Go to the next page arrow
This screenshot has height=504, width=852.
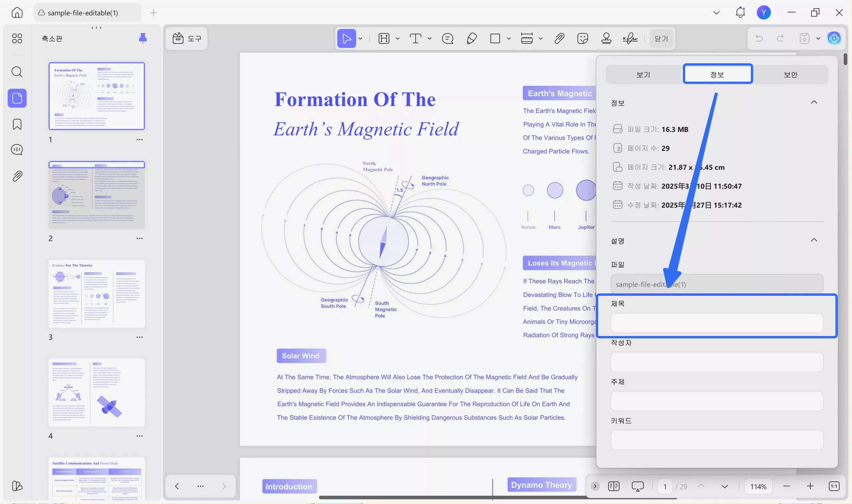click(x=724, y=486)
